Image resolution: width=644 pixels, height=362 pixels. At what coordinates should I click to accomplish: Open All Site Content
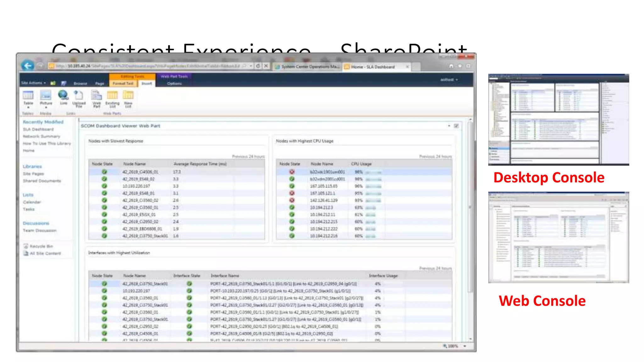pyautogui.click(x=42, y=253)
